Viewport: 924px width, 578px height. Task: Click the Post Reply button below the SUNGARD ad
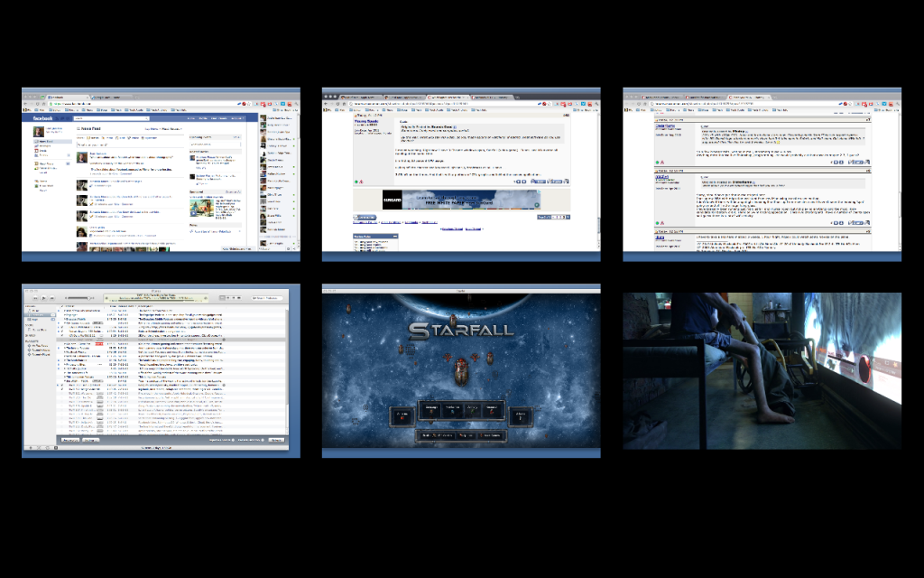click(365, 217)
